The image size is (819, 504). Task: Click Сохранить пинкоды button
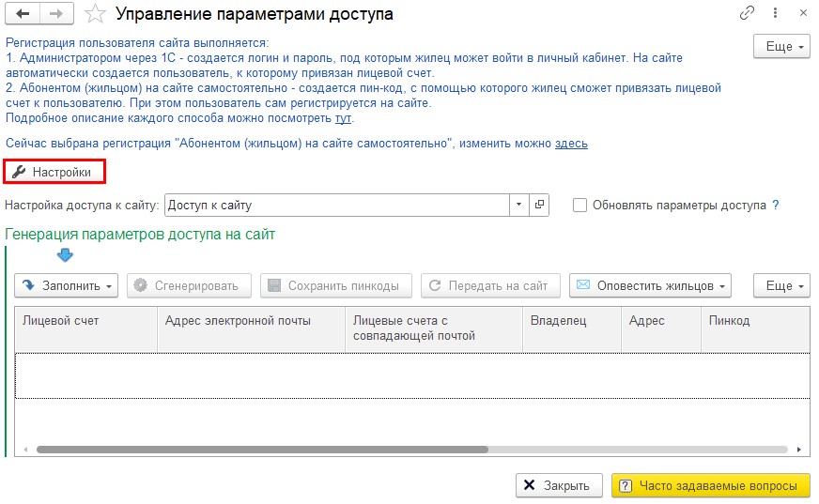336,285
